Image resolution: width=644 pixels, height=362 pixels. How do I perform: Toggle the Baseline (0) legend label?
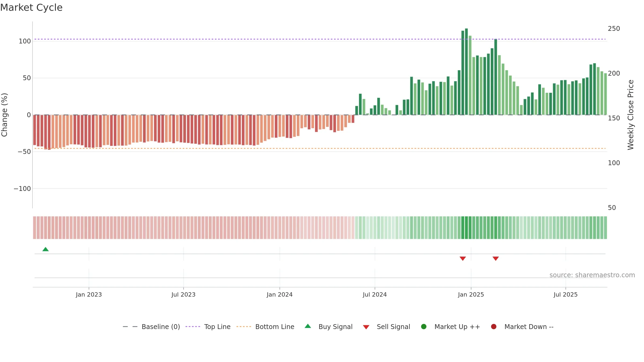tap(161, 327)
